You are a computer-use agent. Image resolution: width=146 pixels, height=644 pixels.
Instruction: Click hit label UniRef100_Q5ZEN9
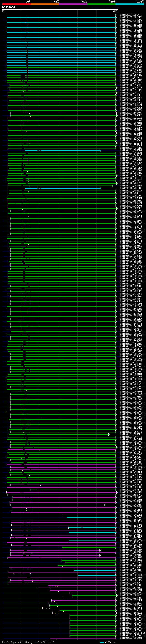click(131, 75)
